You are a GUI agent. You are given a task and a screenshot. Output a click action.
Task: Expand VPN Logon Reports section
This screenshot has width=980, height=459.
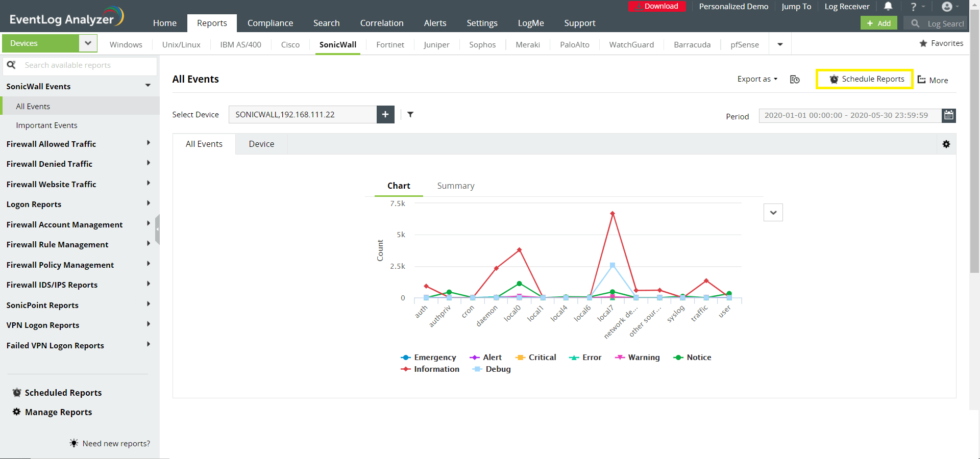point(149,324)
